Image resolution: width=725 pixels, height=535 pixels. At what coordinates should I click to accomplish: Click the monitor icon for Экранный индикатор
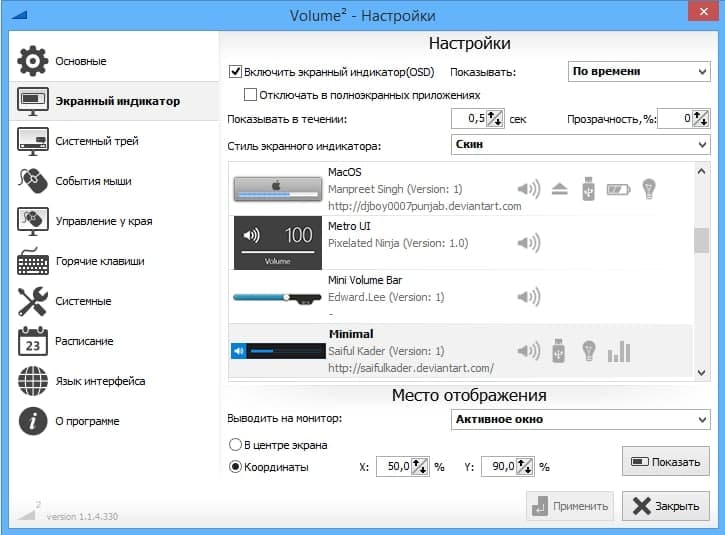32,101
